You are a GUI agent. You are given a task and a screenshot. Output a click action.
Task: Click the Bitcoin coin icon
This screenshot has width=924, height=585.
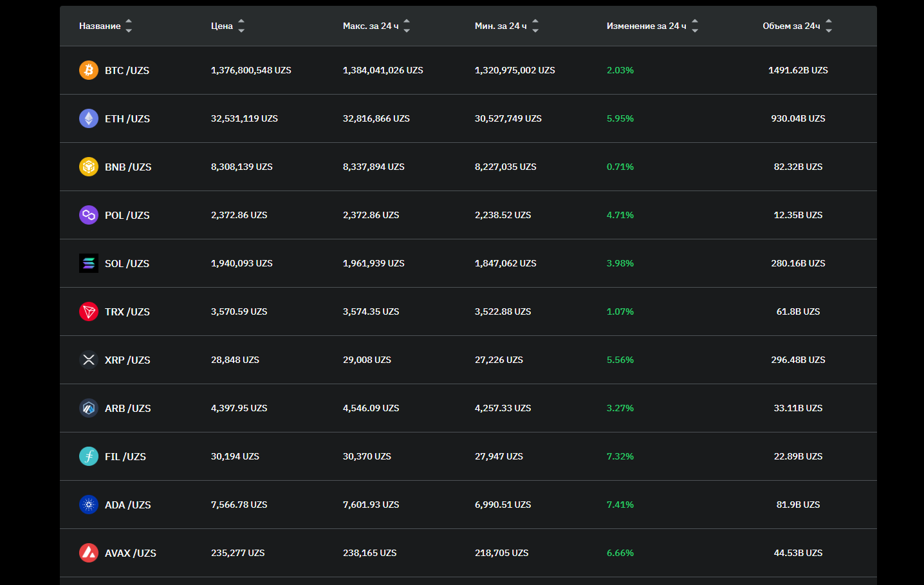point(89,70)
